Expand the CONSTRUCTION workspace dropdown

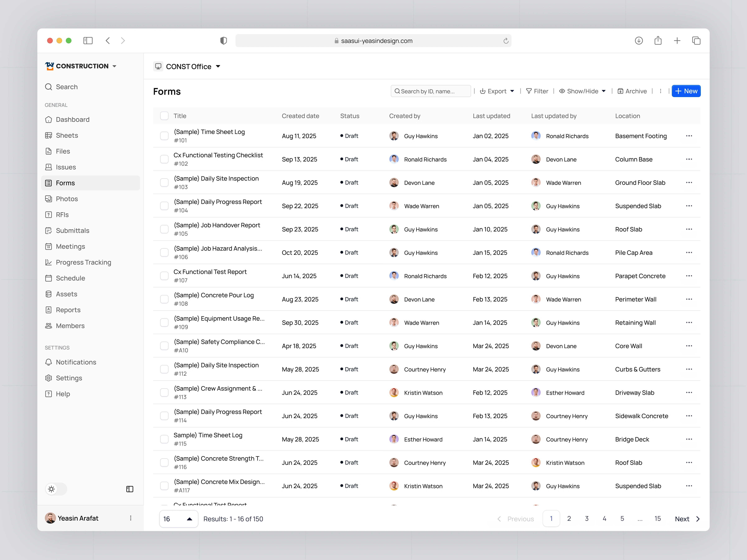(81, 66)
